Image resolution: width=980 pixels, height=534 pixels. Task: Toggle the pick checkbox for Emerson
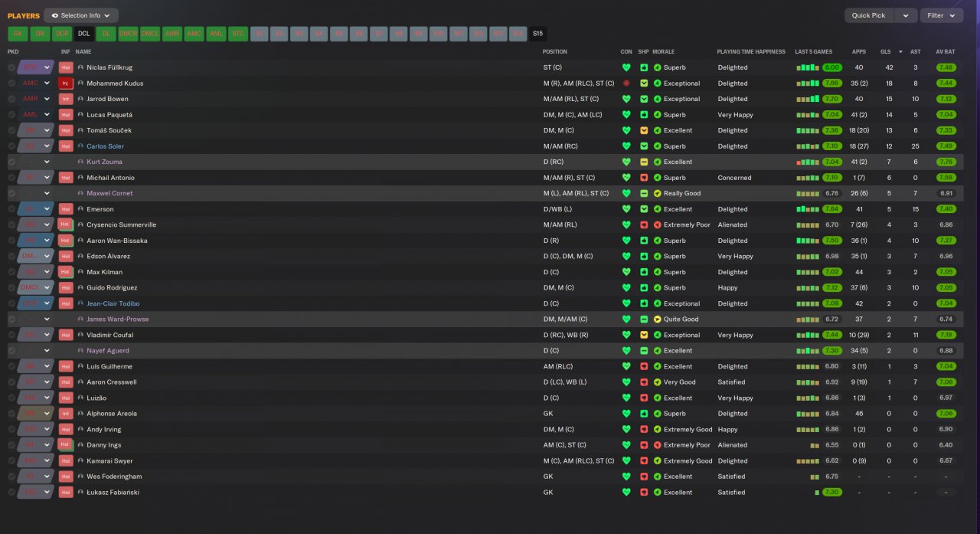[x=11, y=209]
